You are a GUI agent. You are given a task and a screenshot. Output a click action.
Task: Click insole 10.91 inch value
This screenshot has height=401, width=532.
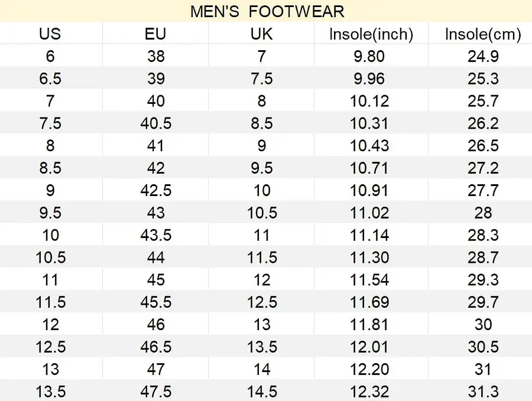369,191
